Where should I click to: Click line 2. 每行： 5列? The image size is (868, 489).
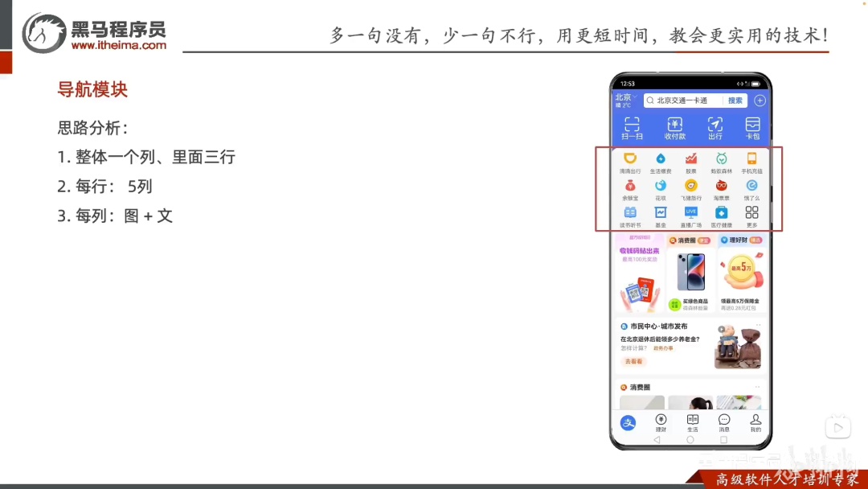104,187
